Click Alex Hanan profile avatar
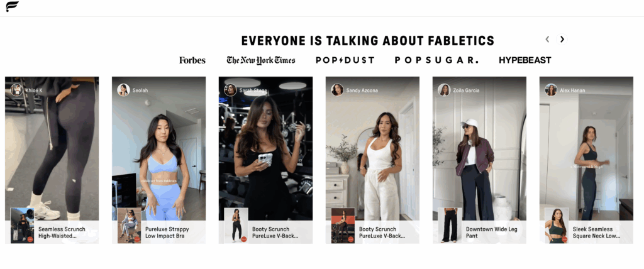The width and height of the screenshot is (644, 269). pyautogui.click(x=551, y=90)
